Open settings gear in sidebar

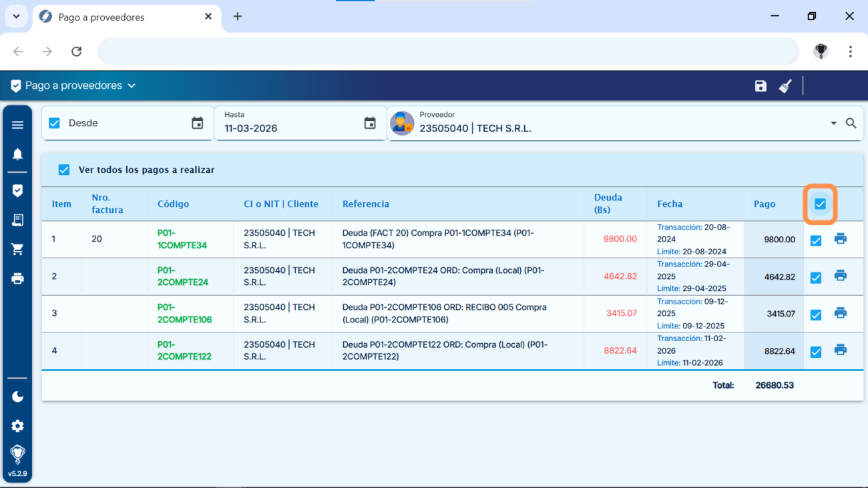[17, 426]
